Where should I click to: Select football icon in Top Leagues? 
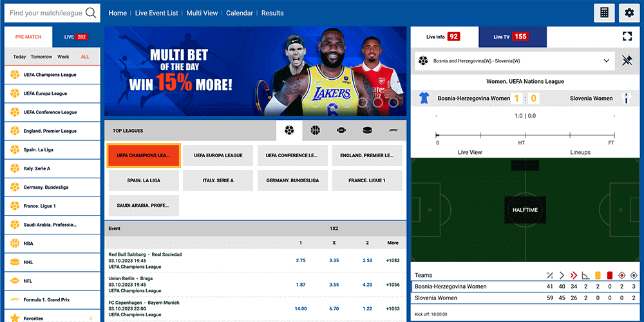289,130
